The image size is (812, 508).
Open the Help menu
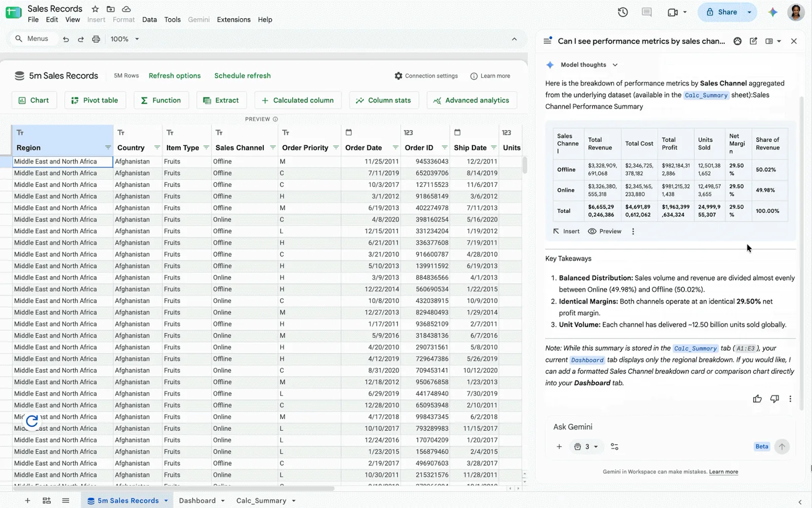coord(265,20)
